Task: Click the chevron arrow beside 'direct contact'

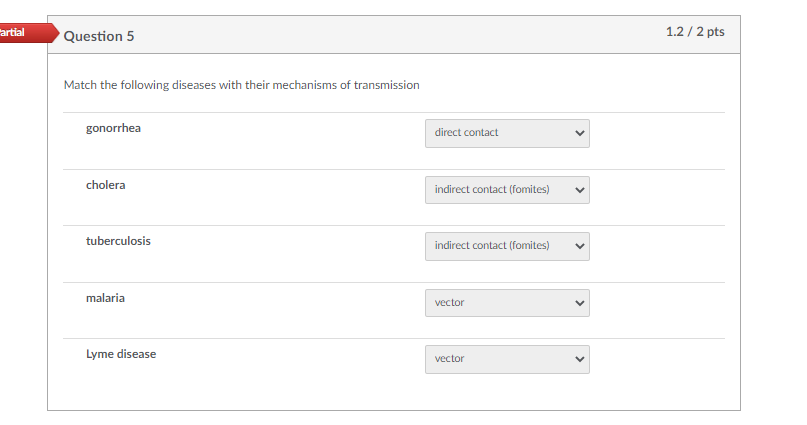Action: coord(578,133)
